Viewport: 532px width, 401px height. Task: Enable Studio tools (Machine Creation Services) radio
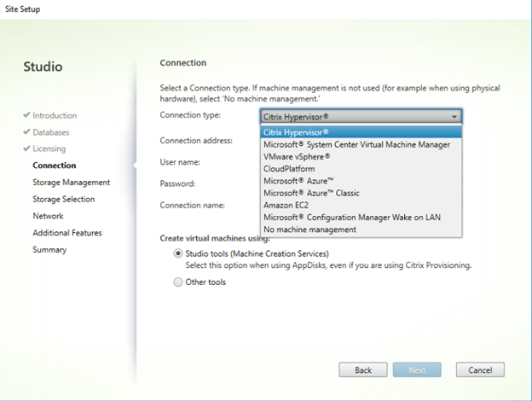pyautogui.click(x=178, y=253)
